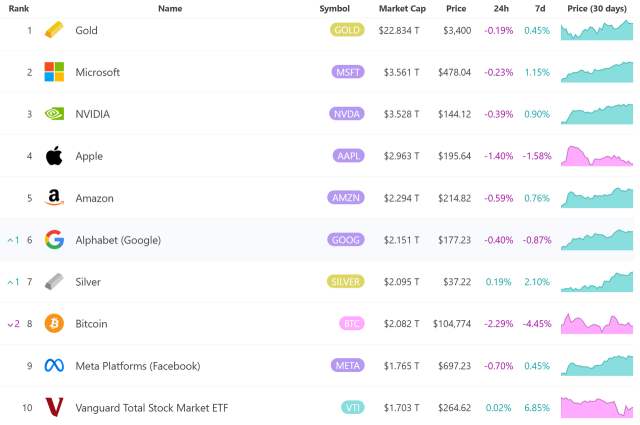640x425 pixels.
Task: Open Bitcoin's 30-day price chart
Action: pos(597,323)
